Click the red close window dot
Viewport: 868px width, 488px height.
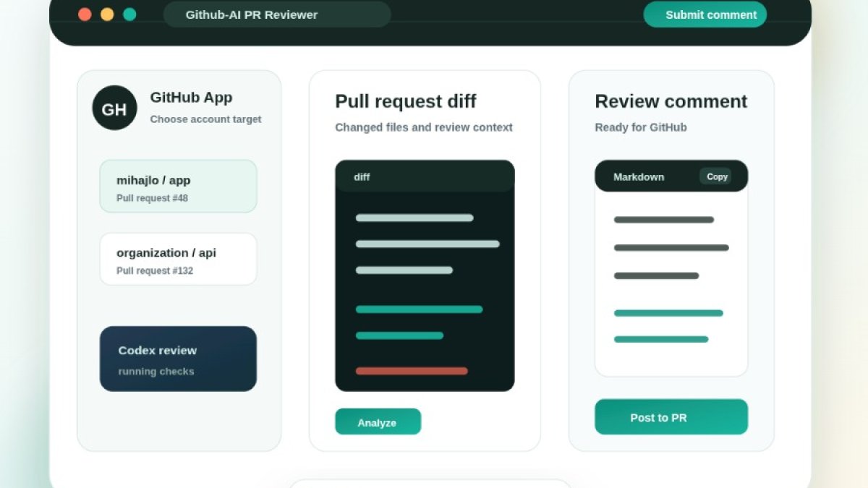[x=85, y=14]
